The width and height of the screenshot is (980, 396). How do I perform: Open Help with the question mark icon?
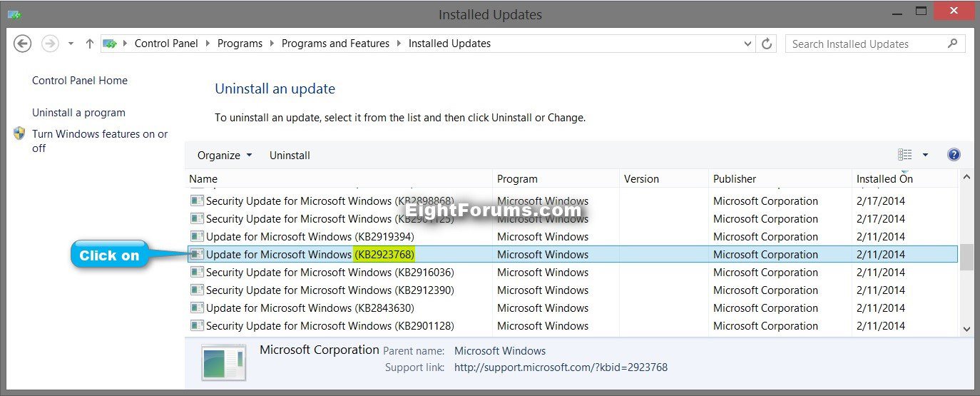tap(954, 155)
